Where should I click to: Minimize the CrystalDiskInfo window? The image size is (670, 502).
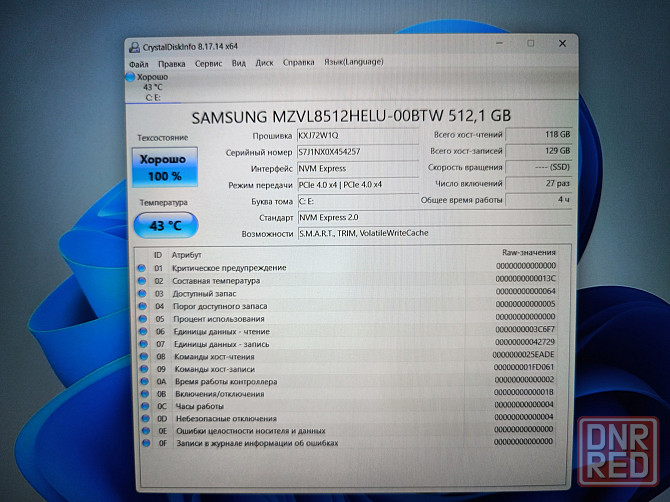pyautogui.click(x=500, y=43)
